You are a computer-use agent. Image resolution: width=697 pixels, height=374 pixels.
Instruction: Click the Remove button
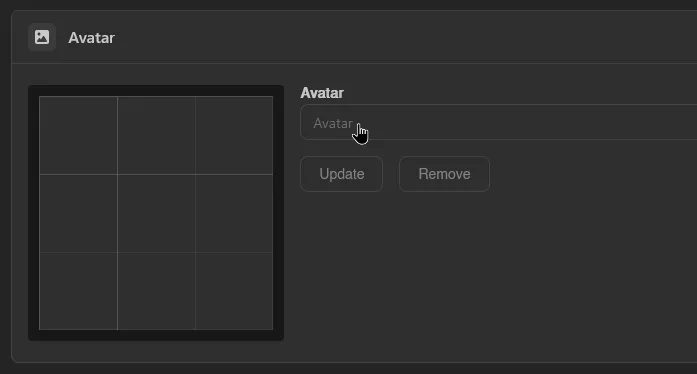click(x=444, y=174)
